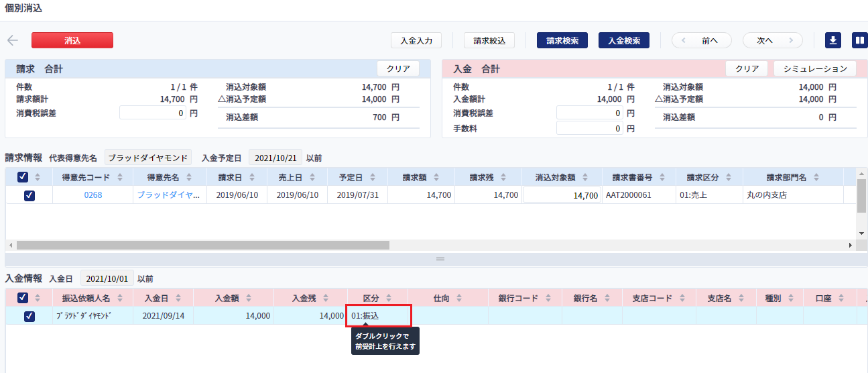Select 予定日 2019/07/31 cell
868x373 pixels.
click(x=357, y=195)
